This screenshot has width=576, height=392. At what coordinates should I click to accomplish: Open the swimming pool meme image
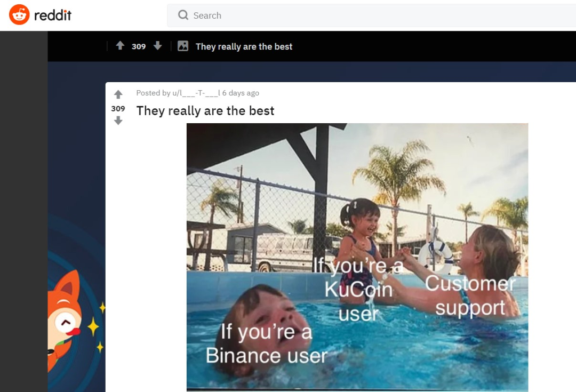[x=357, y=257]
